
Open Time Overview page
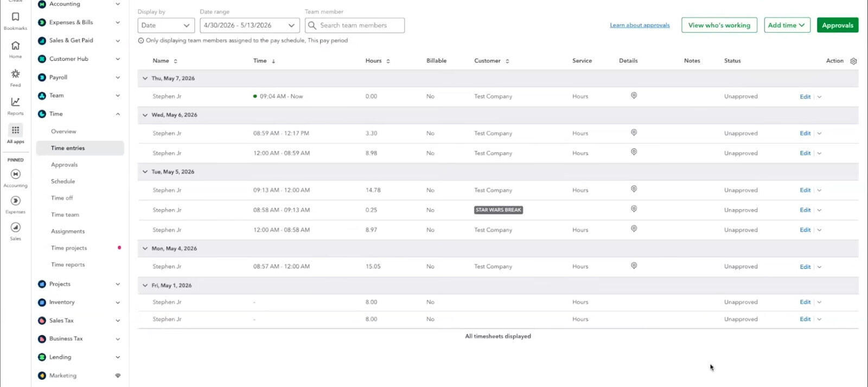click(x=63, y=131)
